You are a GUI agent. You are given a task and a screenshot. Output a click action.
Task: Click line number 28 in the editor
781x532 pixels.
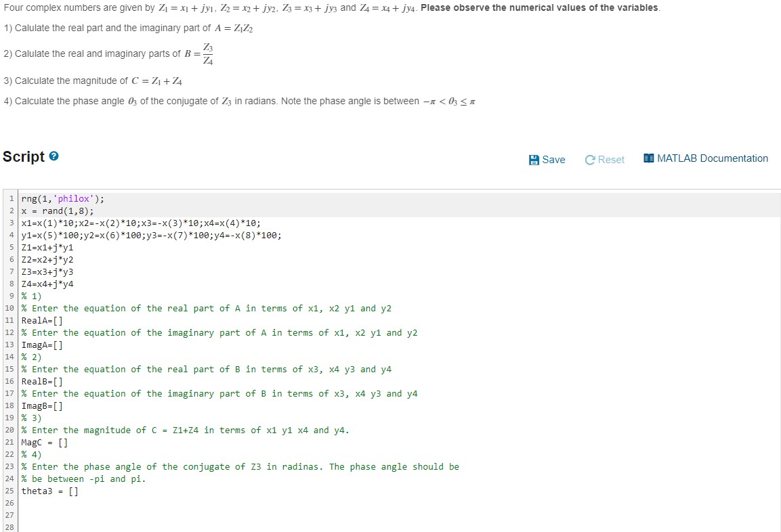9,527
